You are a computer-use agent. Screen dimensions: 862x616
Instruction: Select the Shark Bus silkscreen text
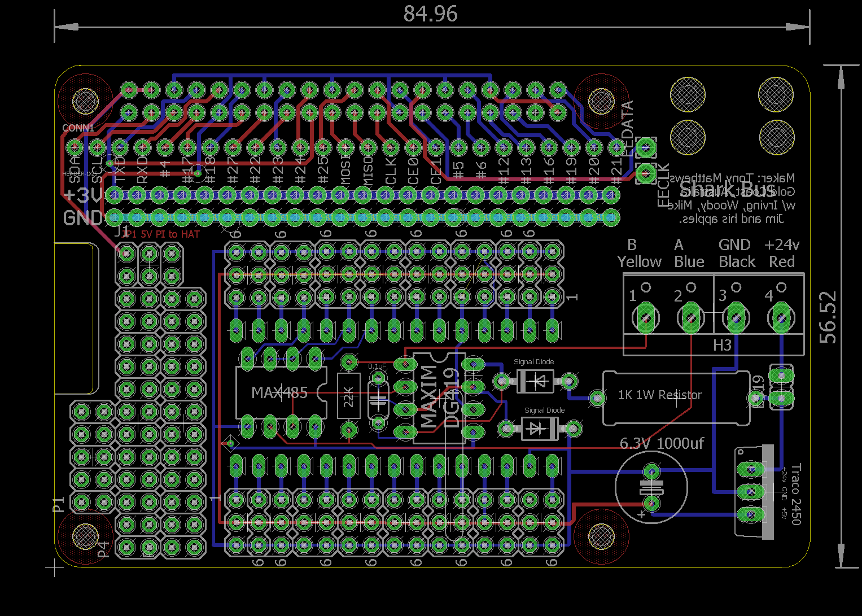click(726, 189)
